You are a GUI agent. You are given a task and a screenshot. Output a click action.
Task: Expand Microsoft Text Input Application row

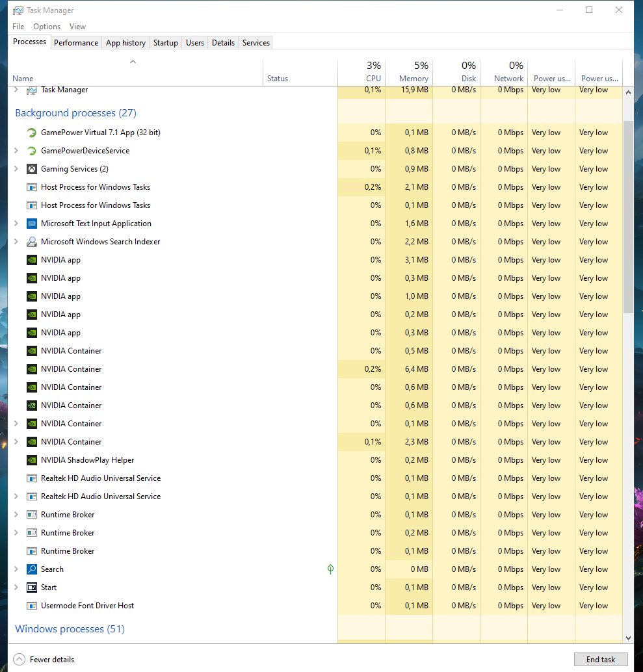point(16,224)
